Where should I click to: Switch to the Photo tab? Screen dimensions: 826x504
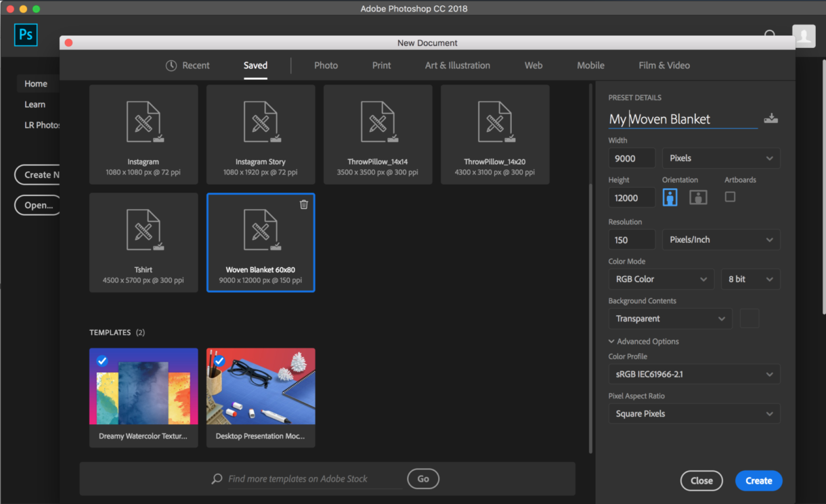point(326,66)
